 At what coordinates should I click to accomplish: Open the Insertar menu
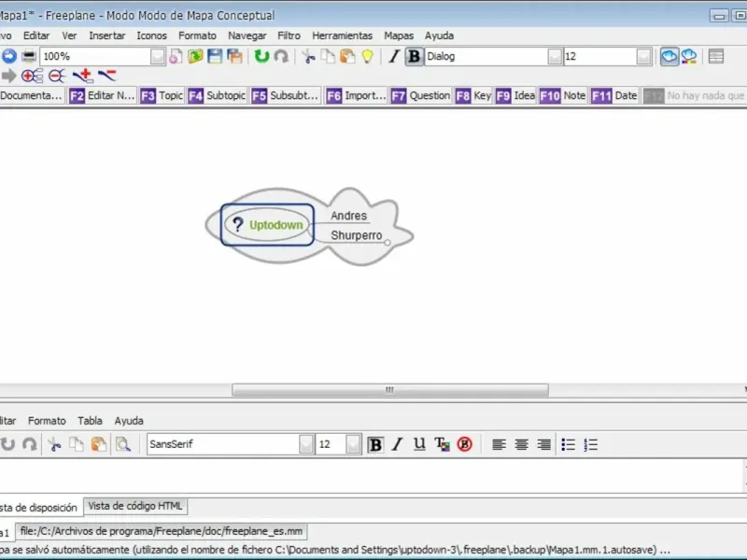coord(106,35)
